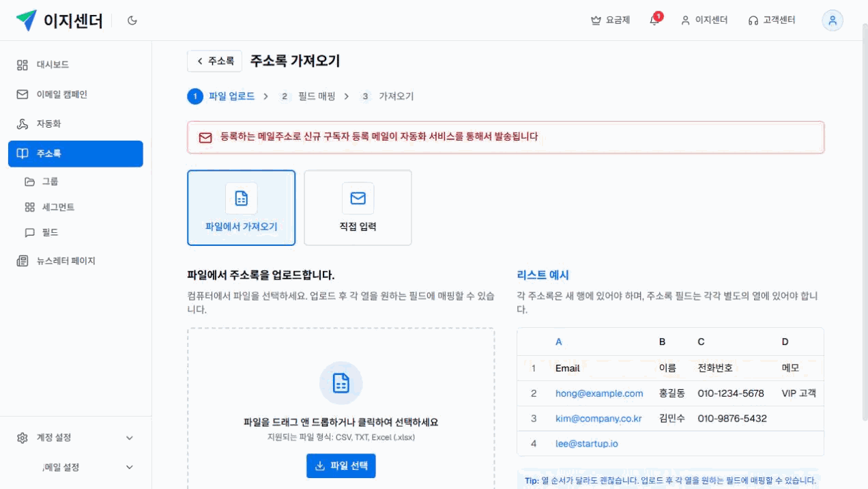This screenshot has width=868, height=489.
Task: Go back with the 주소록 back button
Action: pyautogui.click(x=214, y=61)
